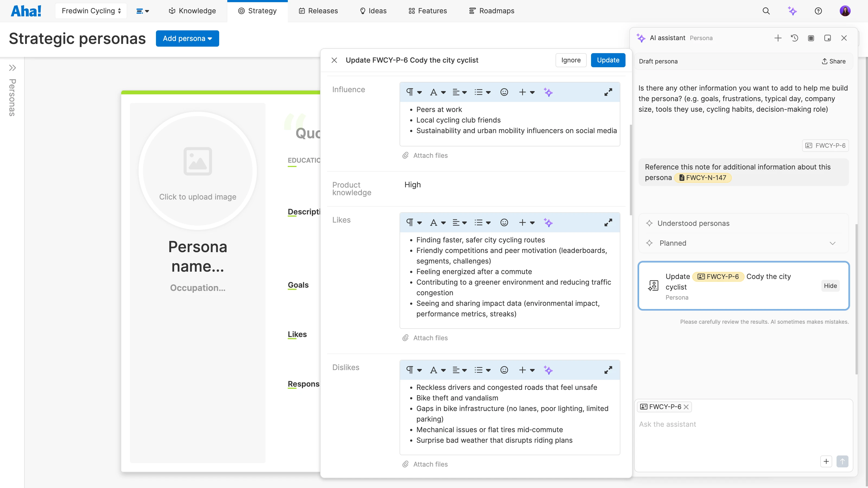Open AI assistant chat history
The width and height of the screenshot is (868, 488).
point(794,38)
